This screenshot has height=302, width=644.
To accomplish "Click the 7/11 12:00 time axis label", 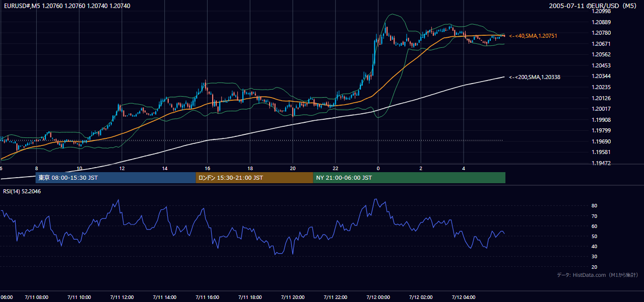I will coord(122,297).
